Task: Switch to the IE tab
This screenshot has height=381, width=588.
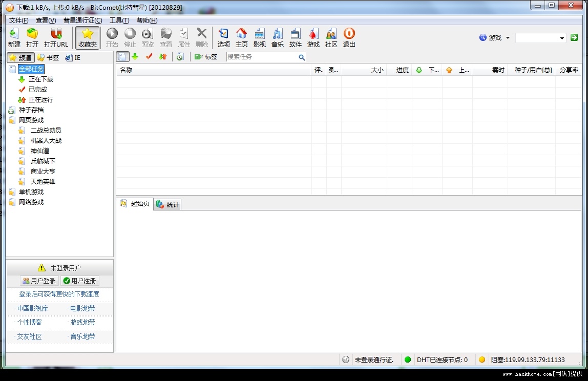Action: tap(73, 57)
